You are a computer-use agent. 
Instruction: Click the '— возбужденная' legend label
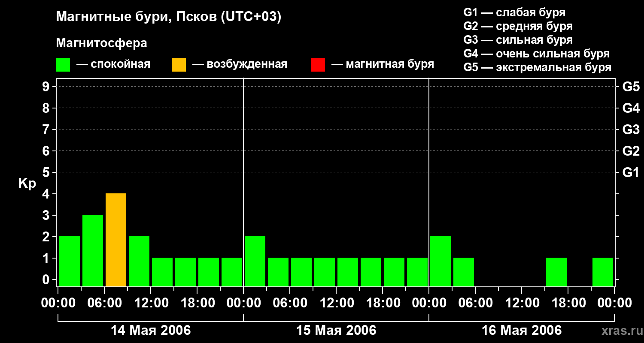(240, 64)
